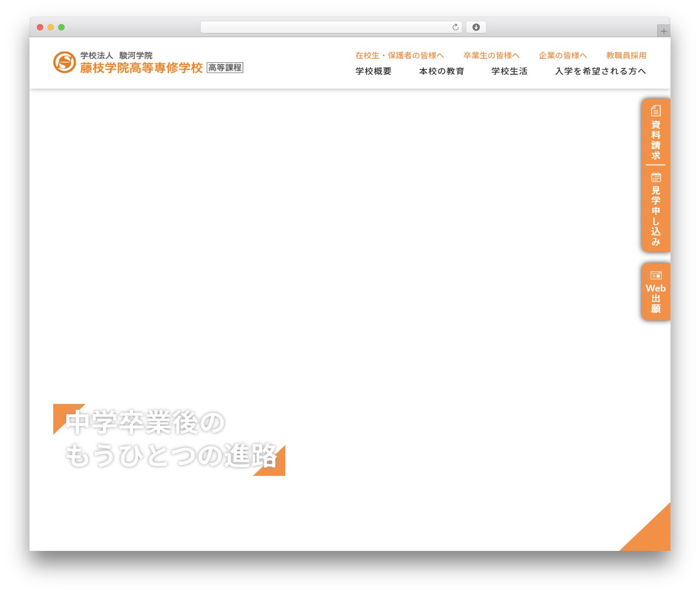The height and width of the screenshot is (593, 700).
Task: Maximize the window with green button
Action: pyautogui.click(x=61, y=27)
